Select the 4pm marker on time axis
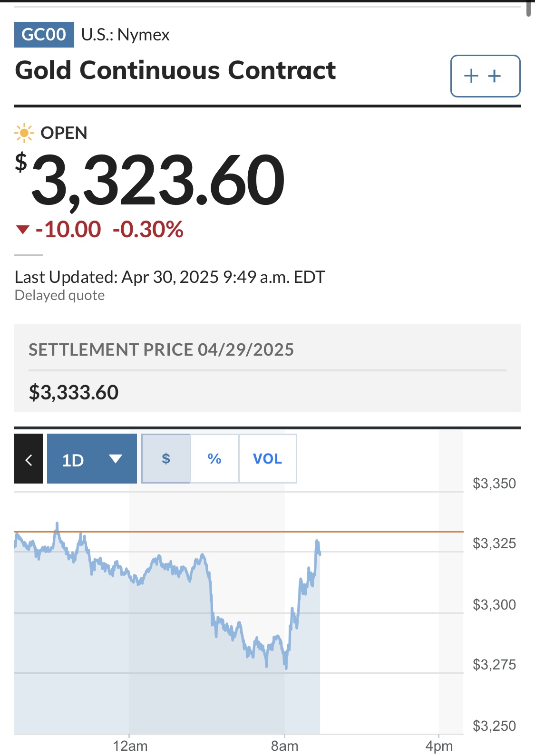This screenshot has height=756, width=535. pos(439,746)
